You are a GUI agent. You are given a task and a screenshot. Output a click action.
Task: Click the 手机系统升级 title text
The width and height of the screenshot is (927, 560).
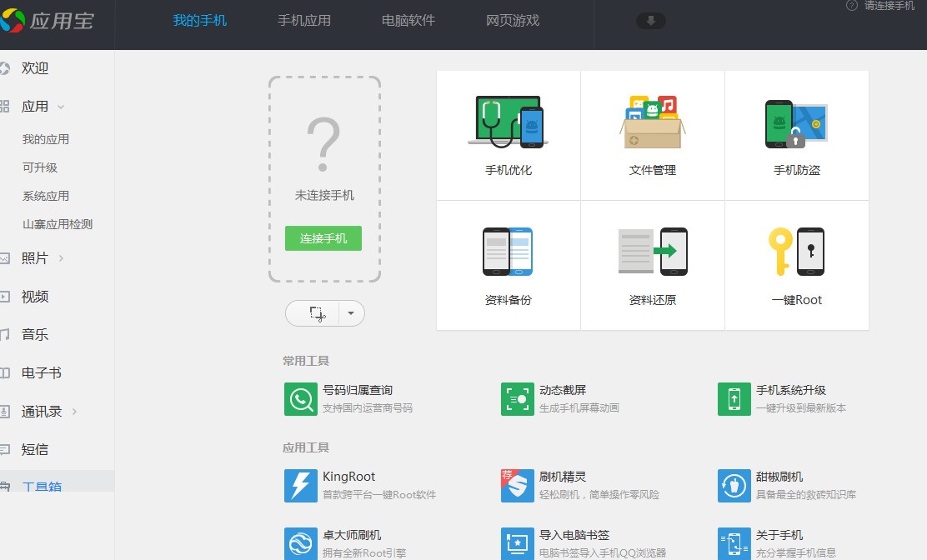[x=791, y=391]
